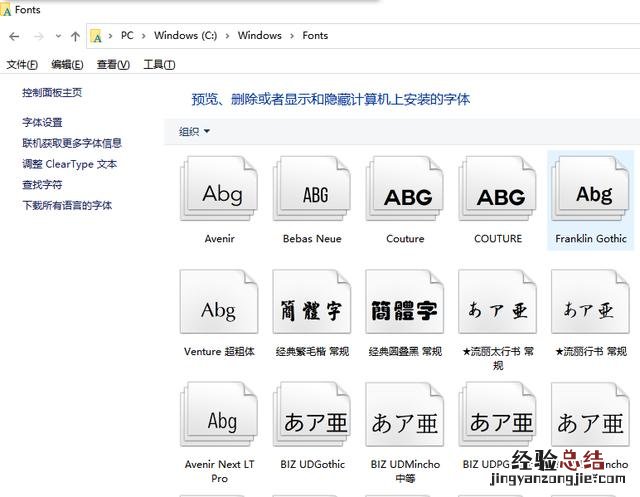Open the 工具(T) menu
This screenshot has height=497, width=640.
tap(159, 65)
